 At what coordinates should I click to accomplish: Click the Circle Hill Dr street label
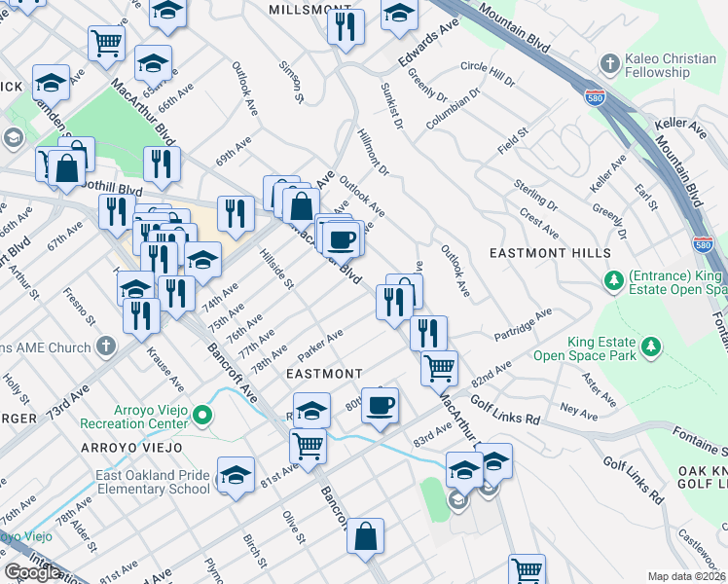pos(488,74)
